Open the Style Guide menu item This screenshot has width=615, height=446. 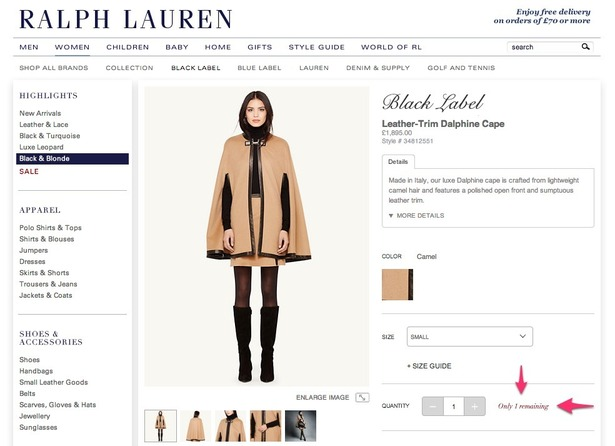[317, 47]
